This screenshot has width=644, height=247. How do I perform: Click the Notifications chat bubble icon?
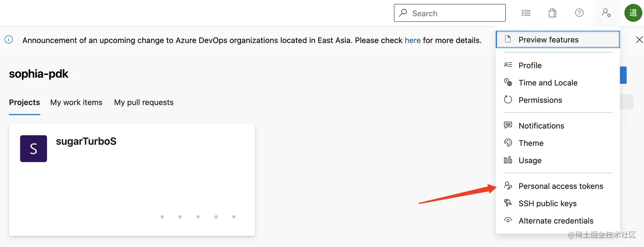click(508, 125)
